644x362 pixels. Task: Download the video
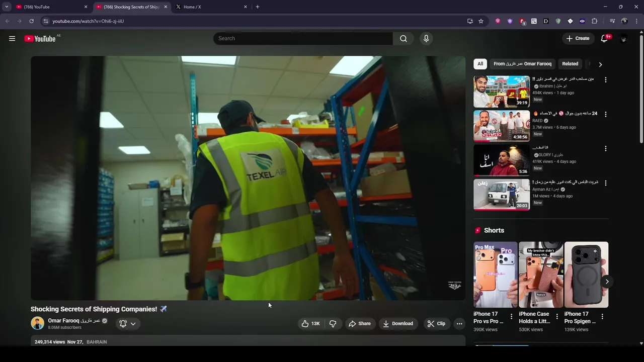point(398,324)
